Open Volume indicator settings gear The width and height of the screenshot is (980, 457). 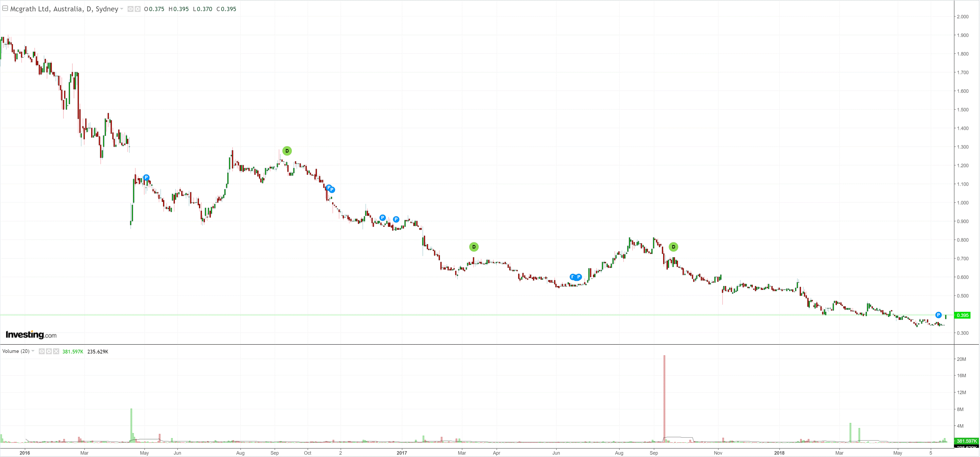point(49,351)
